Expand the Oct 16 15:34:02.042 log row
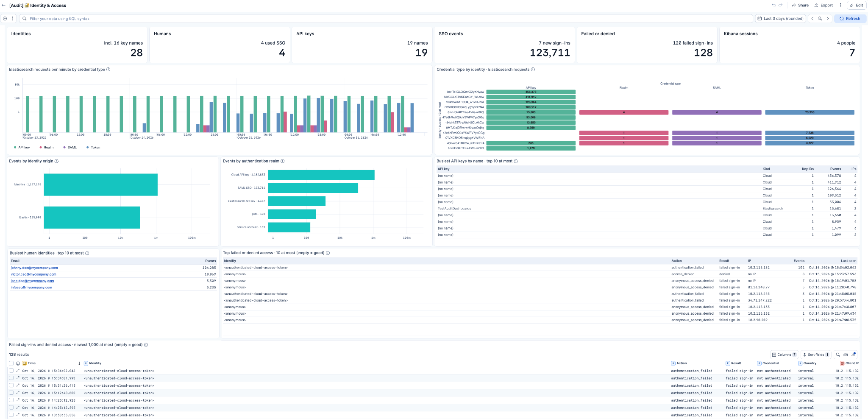Viewport: 868px width, 419px height. 18,371
